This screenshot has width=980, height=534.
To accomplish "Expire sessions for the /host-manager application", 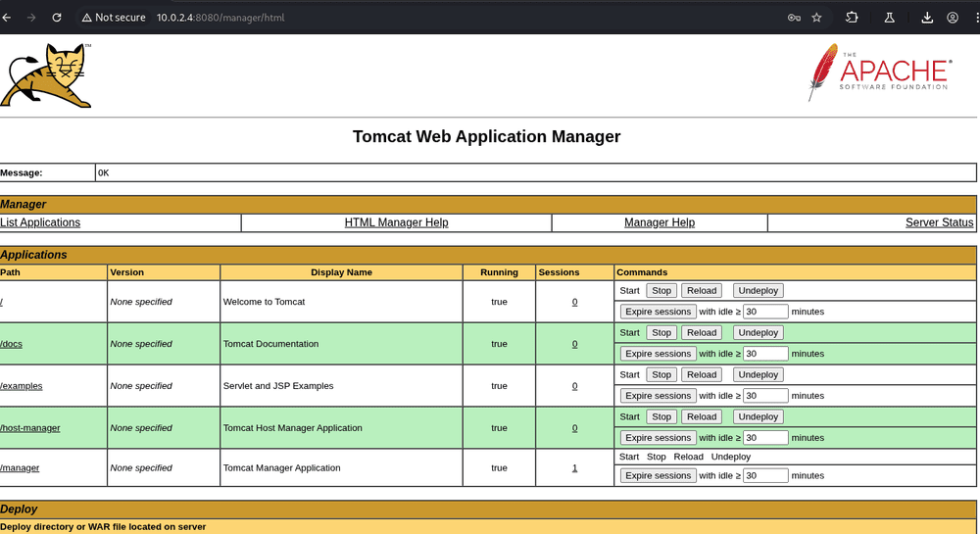I will tap(659, 438).
